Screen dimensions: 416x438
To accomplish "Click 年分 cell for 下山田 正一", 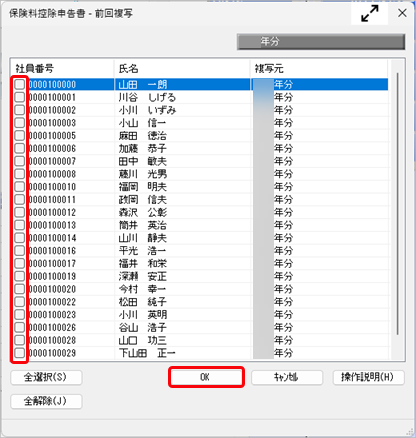I will [x=283, y=353].
